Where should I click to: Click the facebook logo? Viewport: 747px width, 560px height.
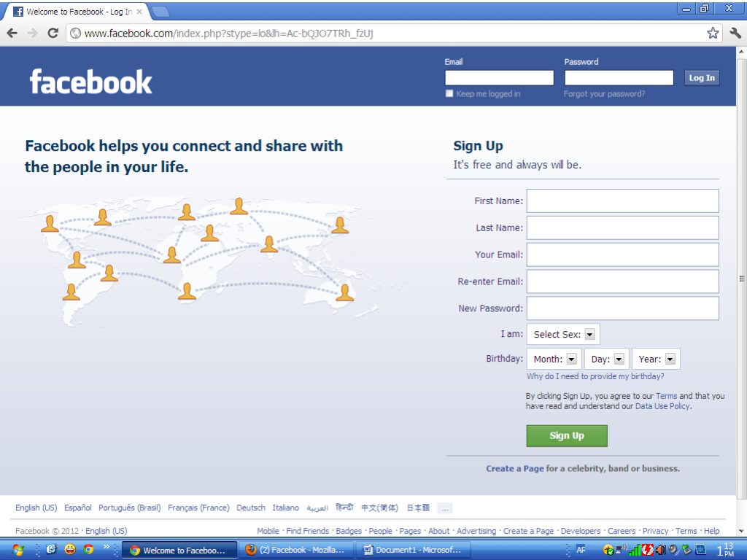pyautogui.click(x=90, y=82)
